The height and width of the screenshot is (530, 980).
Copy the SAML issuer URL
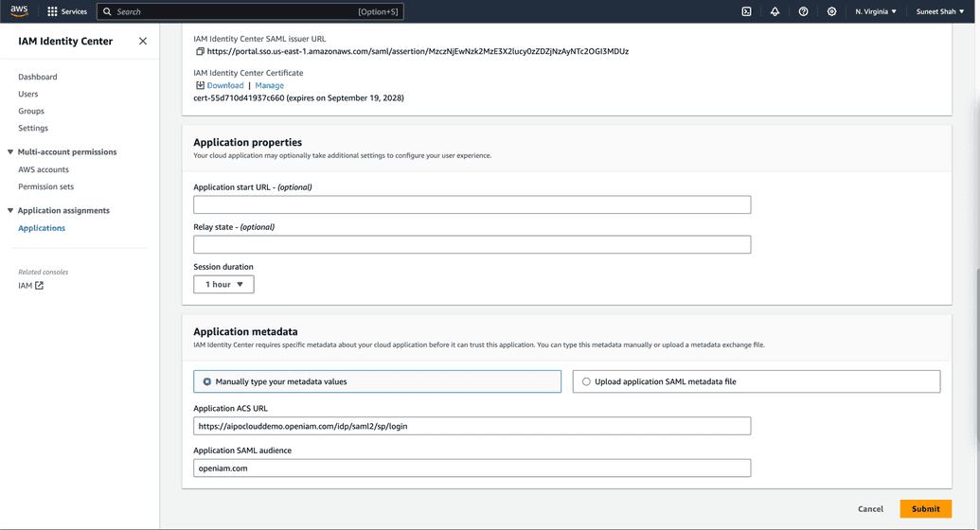point(200,51)
